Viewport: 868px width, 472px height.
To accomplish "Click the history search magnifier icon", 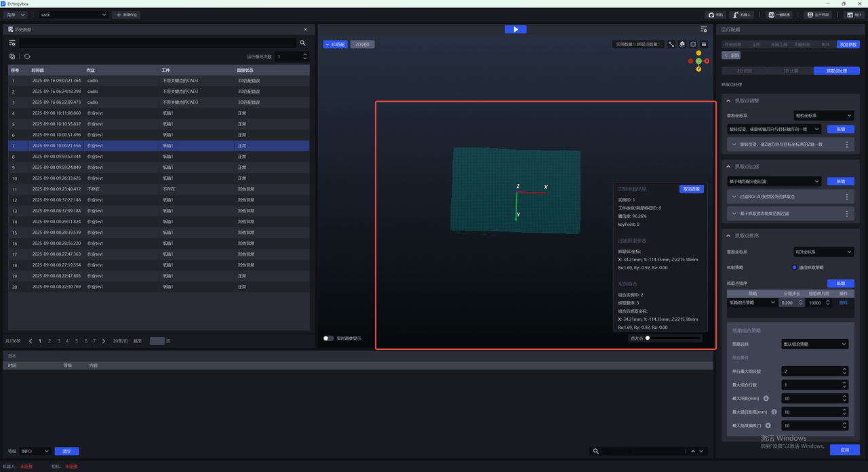I will [302, 43].
